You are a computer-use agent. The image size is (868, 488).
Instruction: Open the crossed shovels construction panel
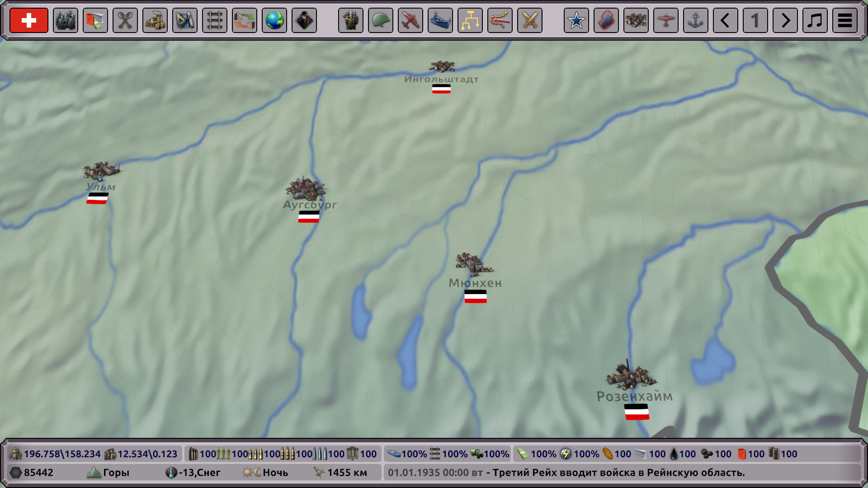coord(125,20)
